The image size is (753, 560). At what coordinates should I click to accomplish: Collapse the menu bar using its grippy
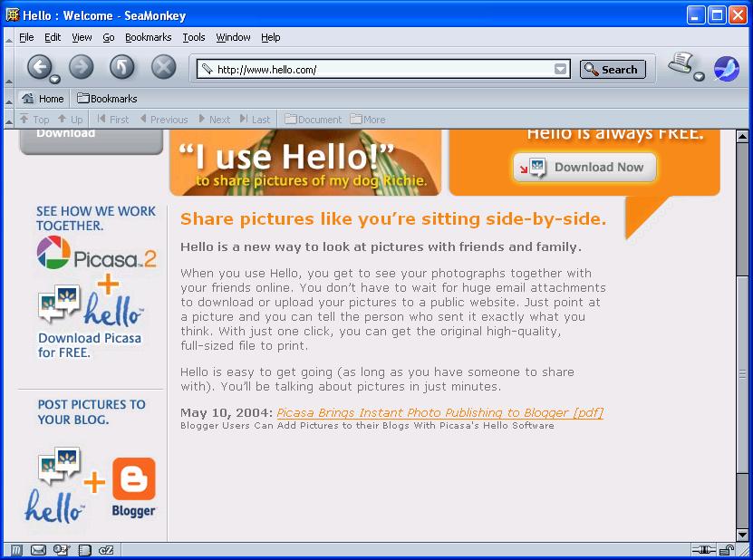(x=9, y=37)
